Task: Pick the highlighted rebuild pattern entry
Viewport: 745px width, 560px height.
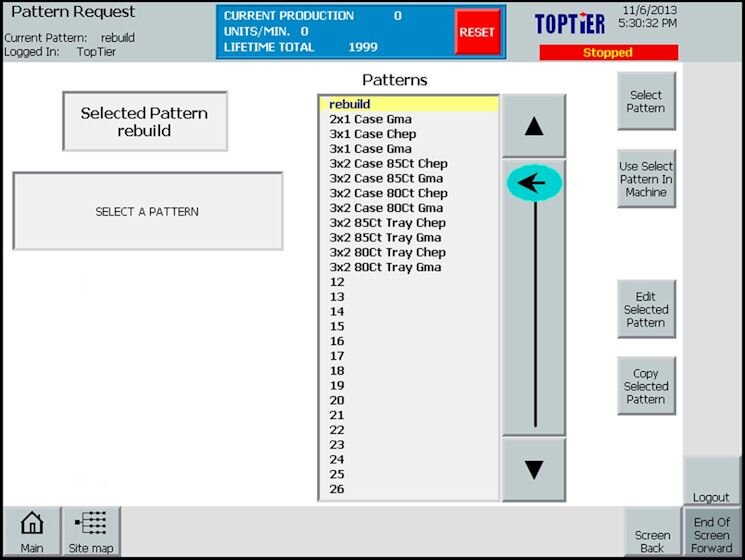Action: pyautogui.click(x=408, y=104)
